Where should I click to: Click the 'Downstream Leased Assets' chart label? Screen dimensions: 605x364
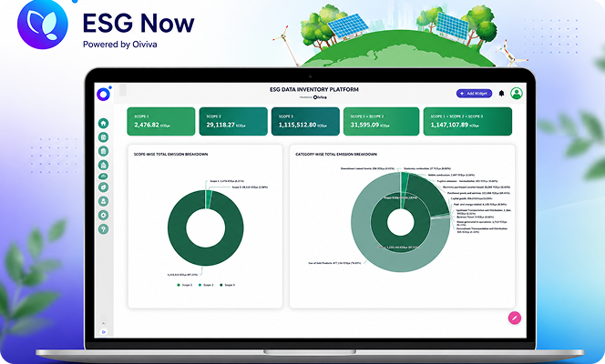click(367, 168)
